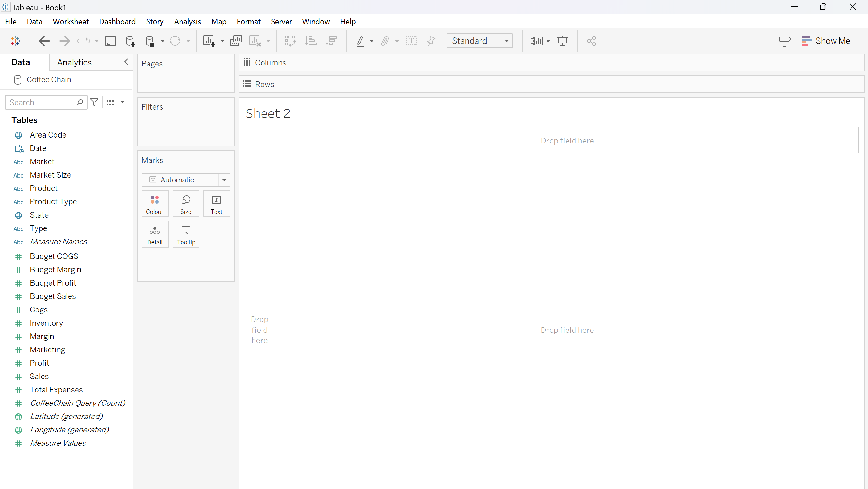
Task: Open the Data pane view options dropdown arrow
Action: 123,102
